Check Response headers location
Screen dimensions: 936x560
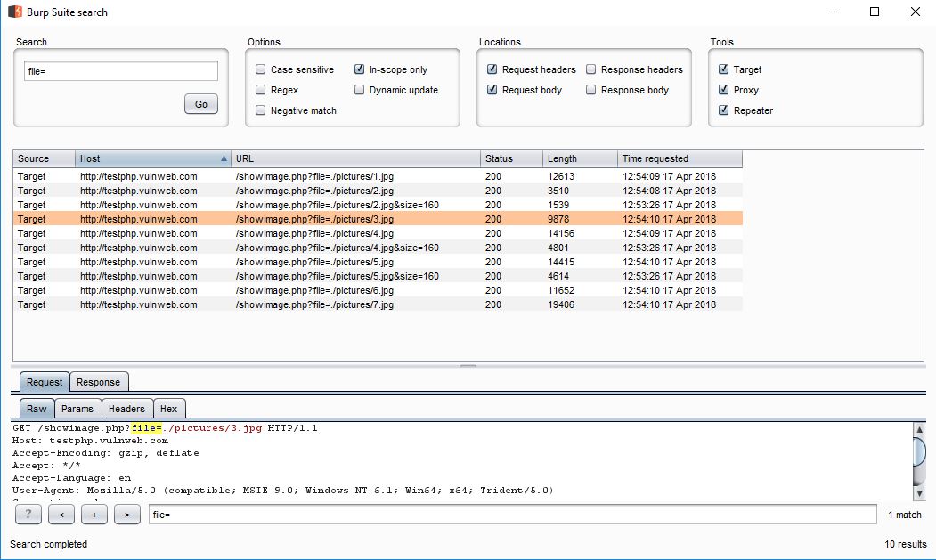pos(591,69)
